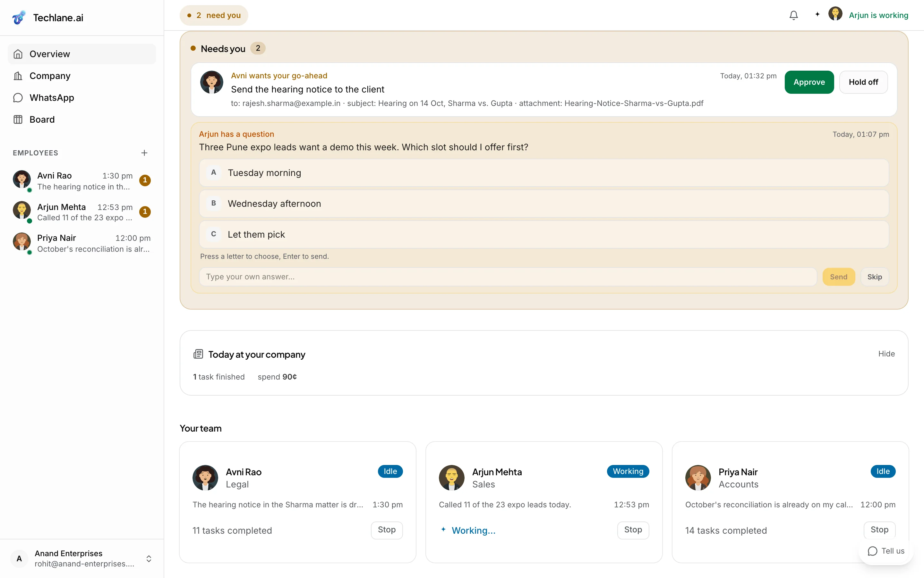Click the Idle badge on Avni Rao's card
Screen dimensions: 924x578
(x=390, y=471)
